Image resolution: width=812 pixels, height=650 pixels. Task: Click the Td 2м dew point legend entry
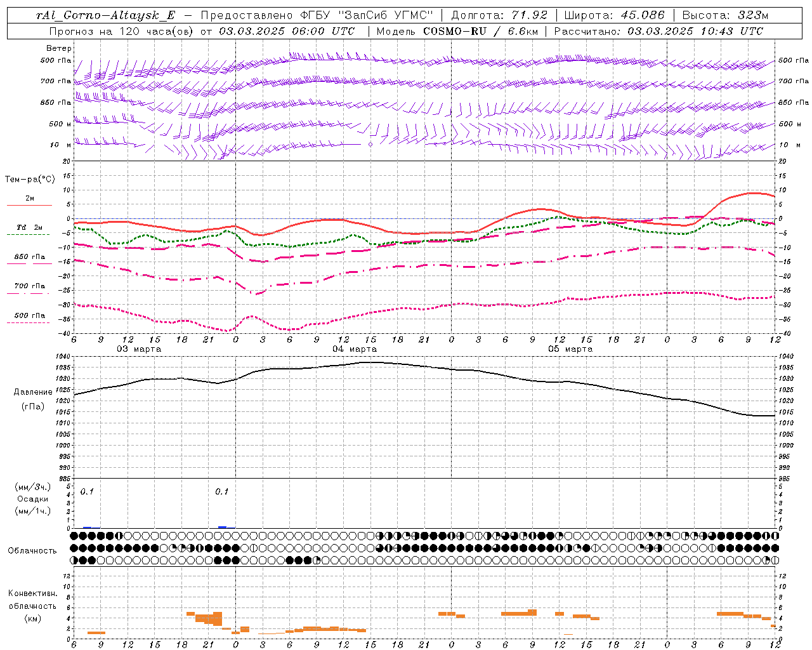click(30, 227)
